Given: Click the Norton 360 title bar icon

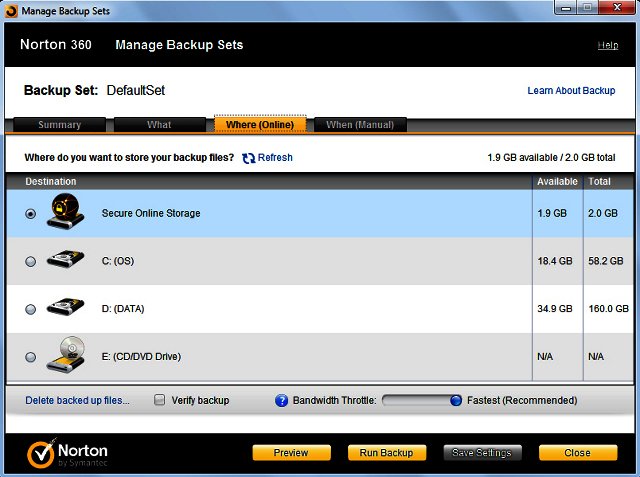Looking at the screenshot, I should pyautogui.click(x=11, y=11).
